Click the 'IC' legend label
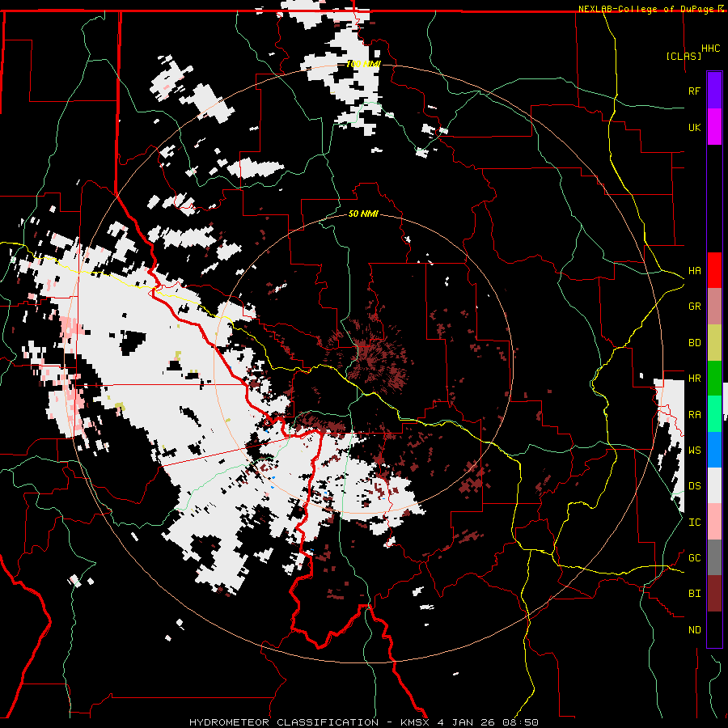728x728 pixels. point(694,523)
